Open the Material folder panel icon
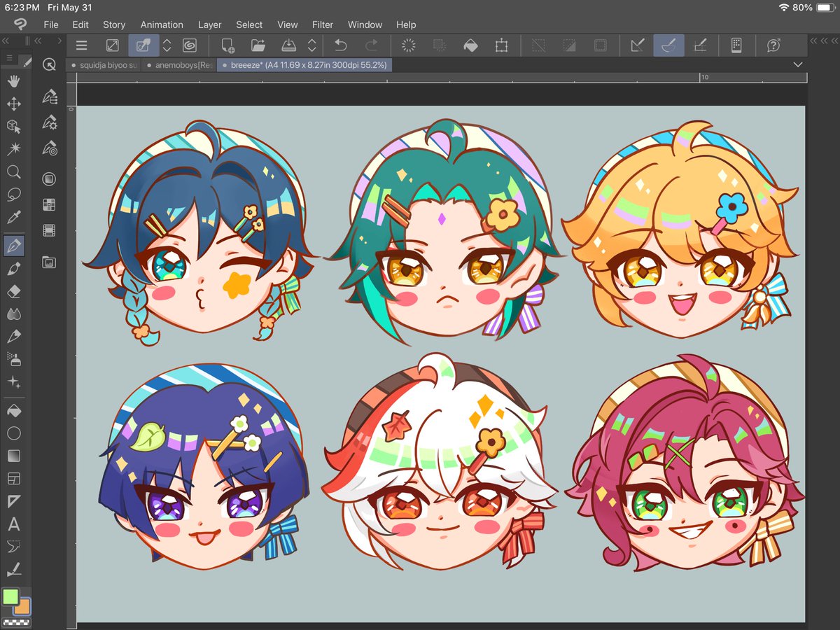The width and height of the screenshot is (840, 630). click(49, 262)
